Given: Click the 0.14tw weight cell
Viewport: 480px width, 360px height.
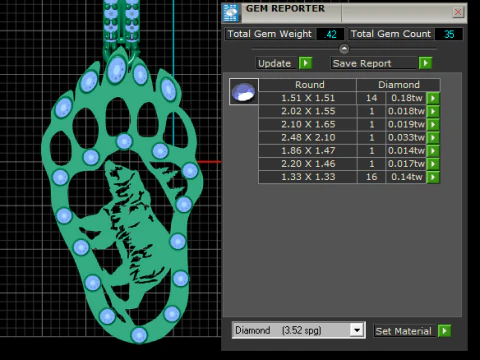Looking at the screenshot, I should coord(406,177).
